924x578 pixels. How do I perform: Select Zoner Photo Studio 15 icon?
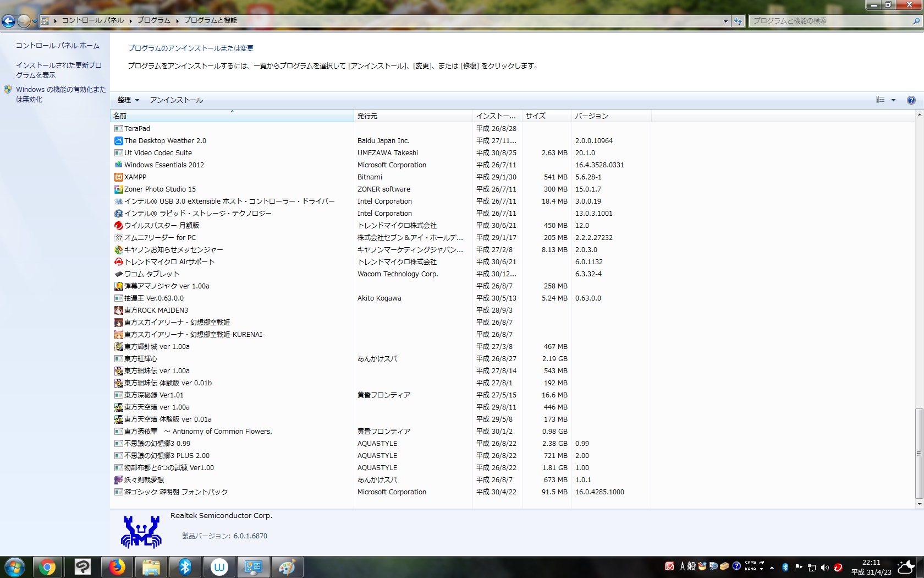pos(118,189)
